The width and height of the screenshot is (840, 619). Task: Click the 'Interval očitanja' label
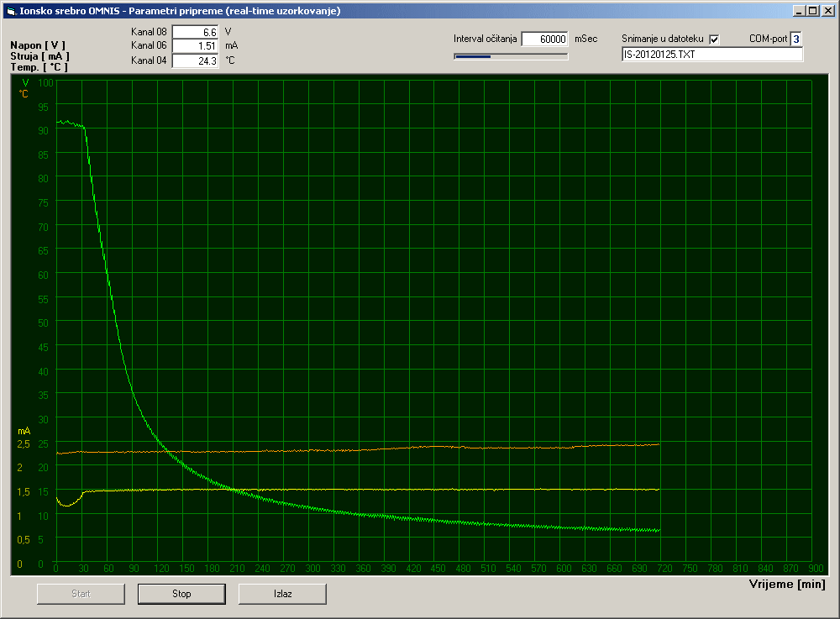tap(486, 39)
